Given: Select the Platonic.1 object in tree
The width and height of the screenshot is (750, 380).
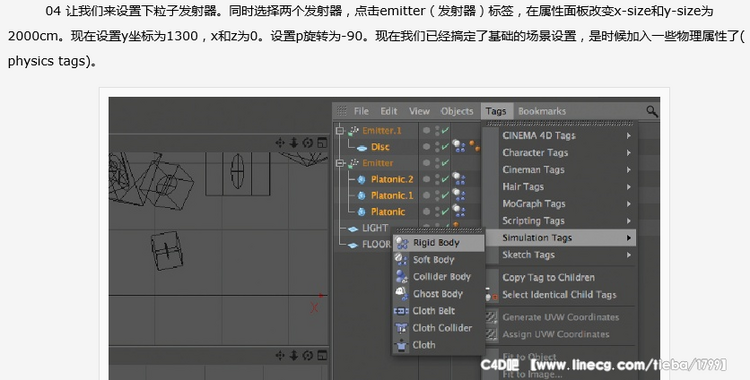Looking at the screenshot, I should (392, 196).
